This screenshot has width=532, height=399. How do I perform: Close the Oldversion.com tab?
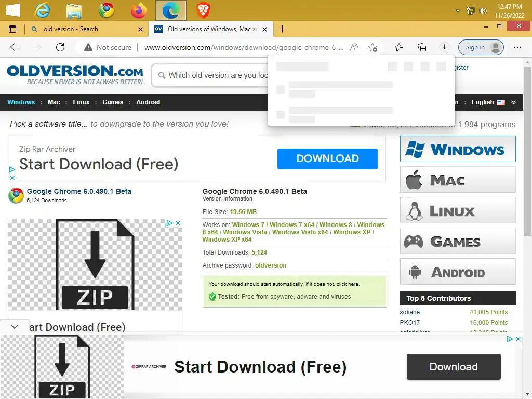(x=264, y=30)
